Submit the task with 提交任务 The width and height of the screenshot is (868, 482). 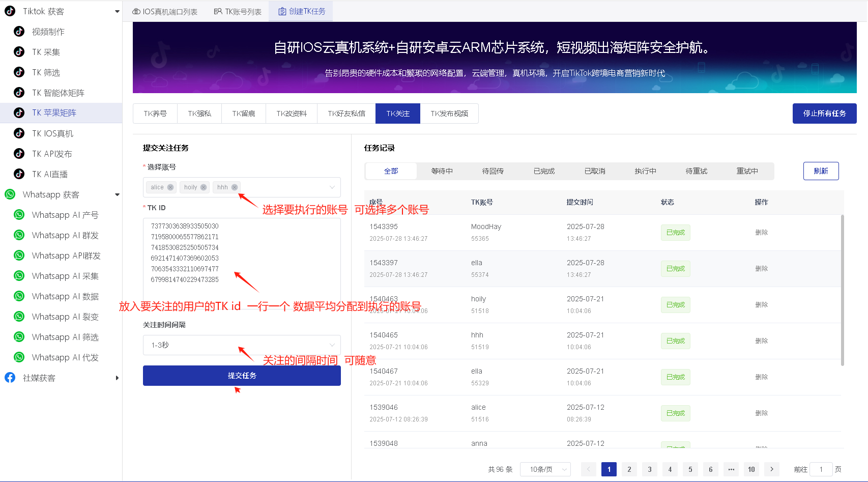[242, 376]
